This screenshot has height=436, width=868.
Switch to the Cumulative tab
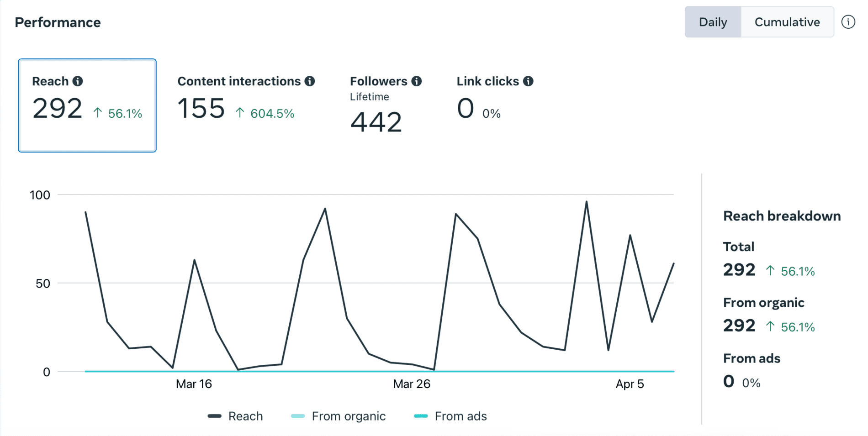(x=787, y=21)
